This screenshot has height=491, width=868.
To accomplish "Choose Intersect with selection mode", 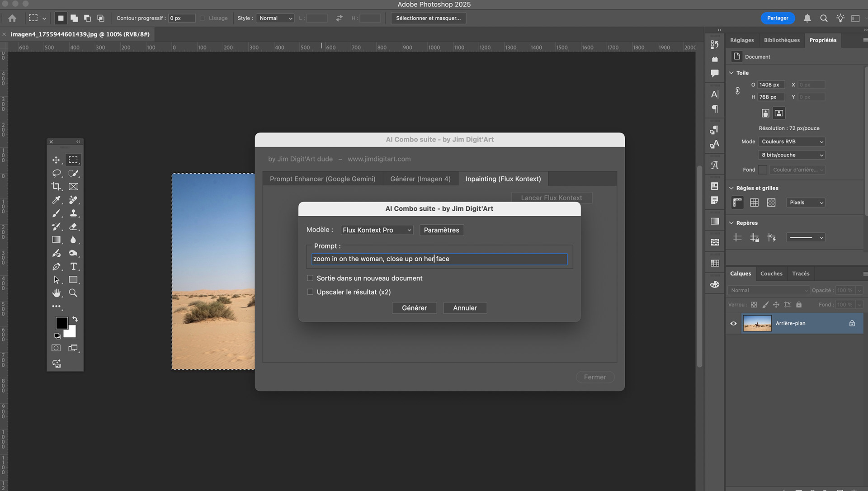I will pyautogui.click(x=101, y=18).
